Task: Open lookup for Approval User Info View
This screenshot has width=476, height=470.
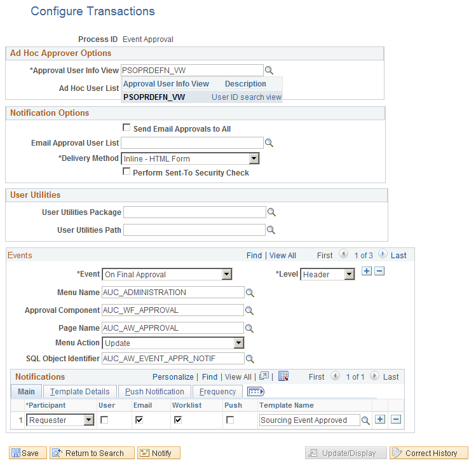Action: pos(269,71)
